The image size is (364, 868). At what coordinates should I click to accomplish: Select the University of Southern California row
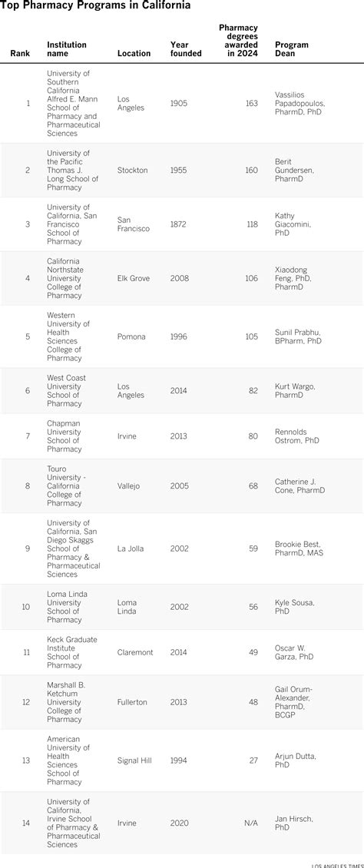[182, 104]
